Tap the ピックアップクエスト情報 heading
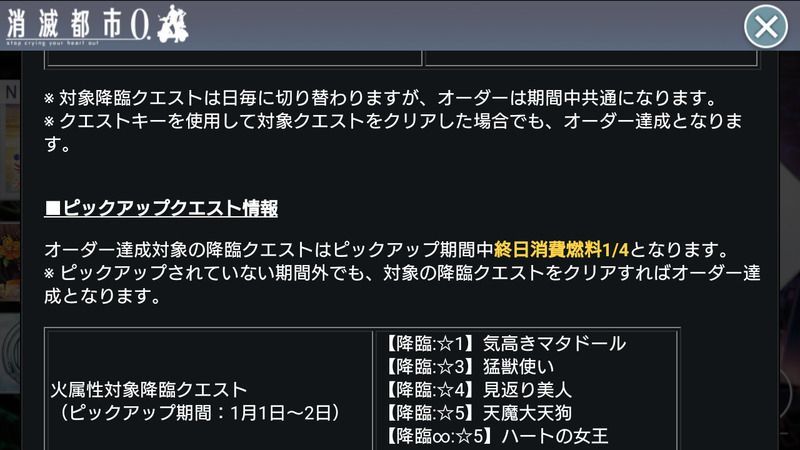The height and width of the screenshot is (450, 800). pos(161,208)
